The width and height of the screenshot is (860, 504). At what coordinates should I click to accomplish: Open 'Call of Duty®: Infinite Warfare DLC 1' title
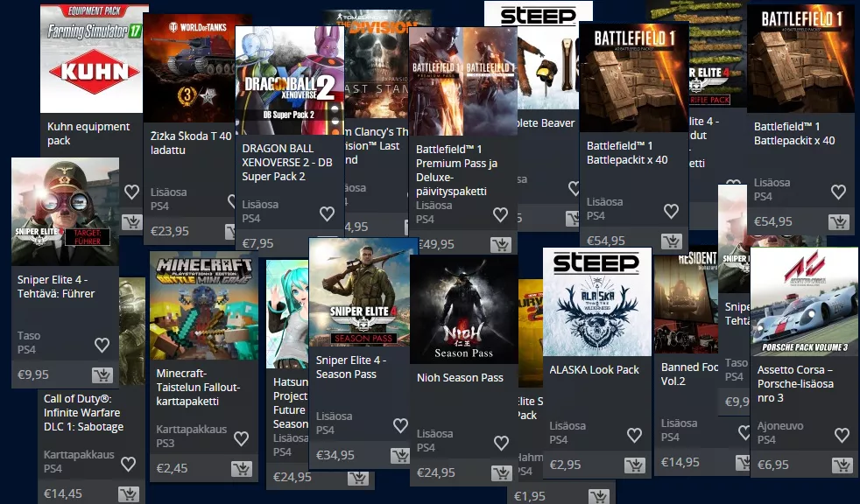pos(83,412)
